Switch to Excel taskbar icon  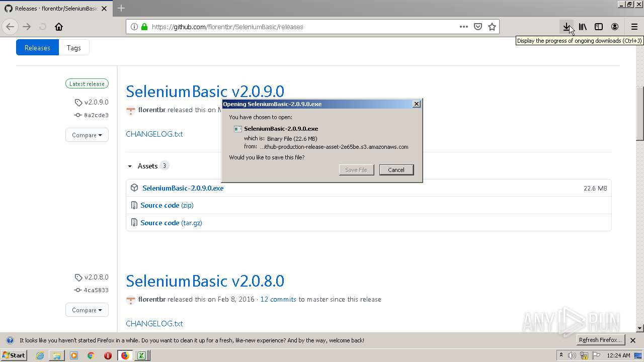(x=142, y=355)
